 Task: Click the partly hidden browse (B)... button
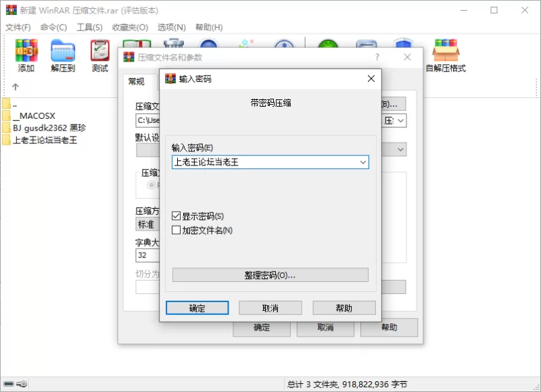[x=394, y=104]
